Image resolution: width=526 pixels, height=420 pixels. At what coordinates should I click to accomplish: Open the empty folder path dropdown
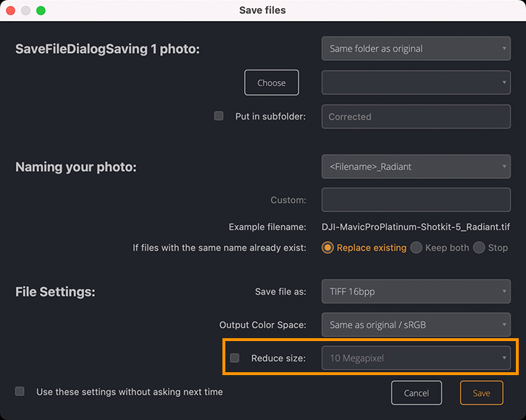pos(416,83)
